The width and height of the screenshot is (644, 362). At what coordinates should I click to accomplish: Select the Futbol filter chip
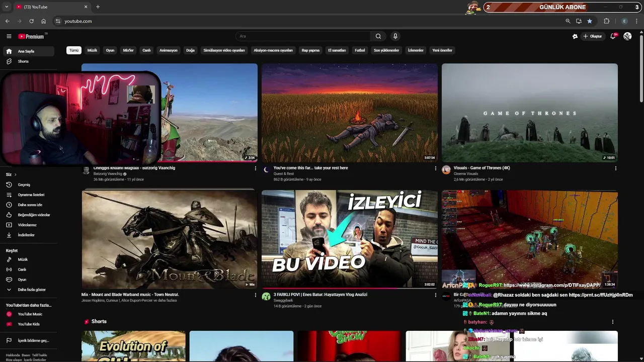(360, 50)
